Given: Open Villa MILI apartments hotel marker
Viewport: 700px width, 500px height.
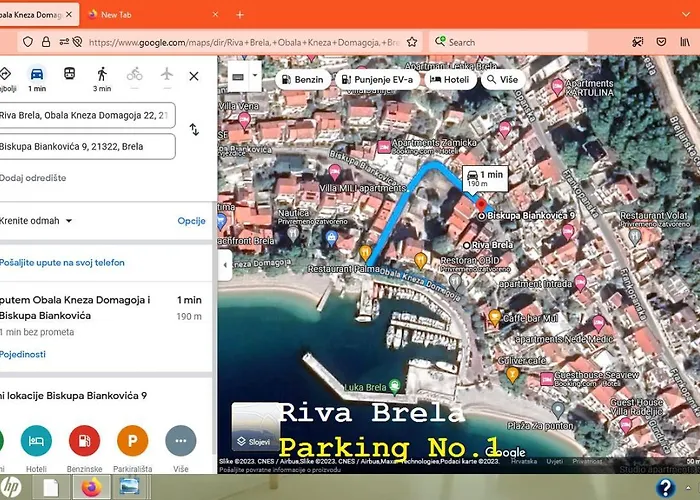Looking at the screenshot, I should 334,171.
